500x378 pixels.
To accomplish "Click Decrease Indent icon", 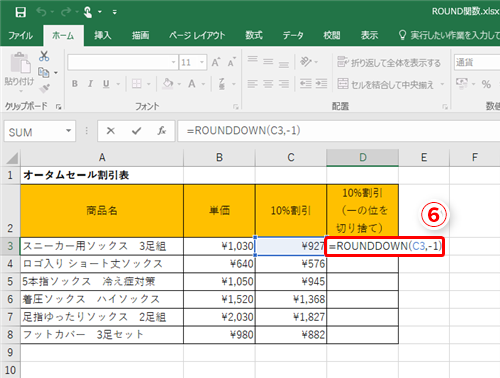I will click(306, 84).
